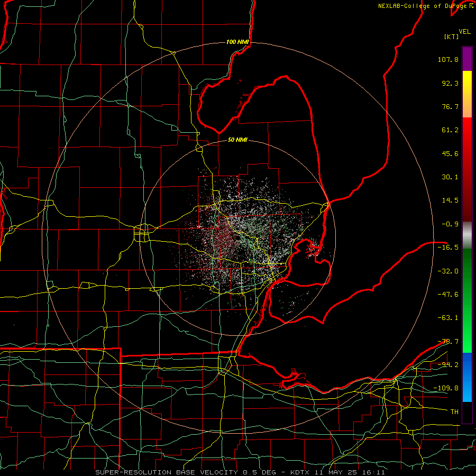Click the -109.8 value on velocity scale
The width and height of the screenshot is (476, 476).
(x=446, y=388)
